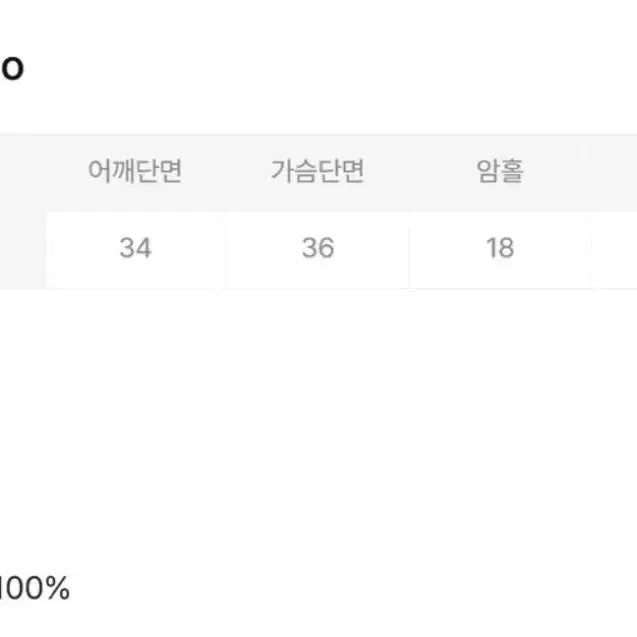This screenshot has height=637, width=637.
Task: Click the 암홀 column header
Action: tap(499, 172)
